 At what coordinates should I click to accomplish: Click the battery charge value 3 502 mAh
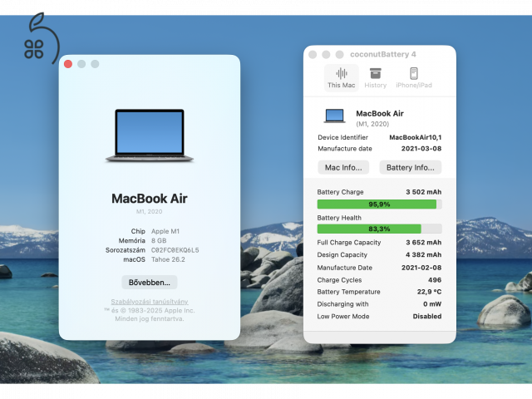(x=424, y=192)
